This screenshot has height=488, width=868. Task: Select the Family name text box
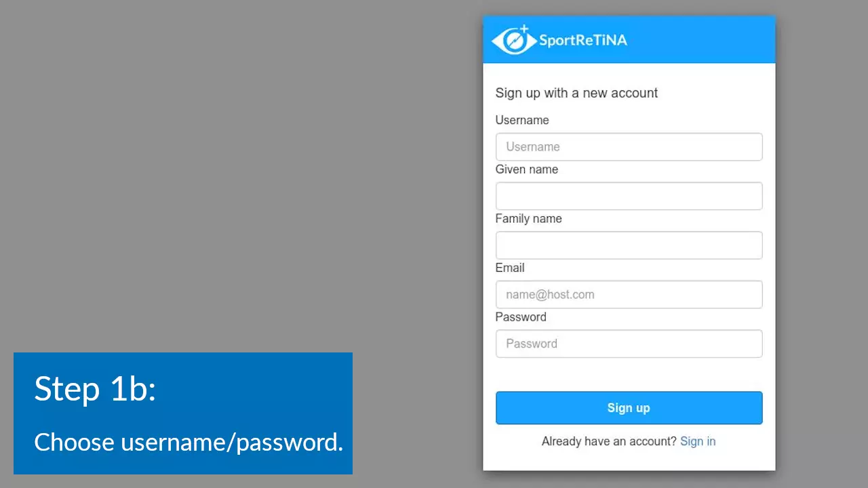pos(629,245)
